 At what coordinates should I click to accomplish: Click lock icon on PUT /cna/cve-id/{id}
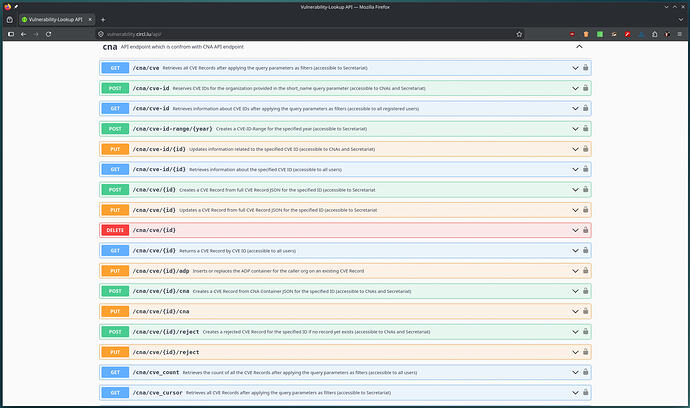pos(585,149)
